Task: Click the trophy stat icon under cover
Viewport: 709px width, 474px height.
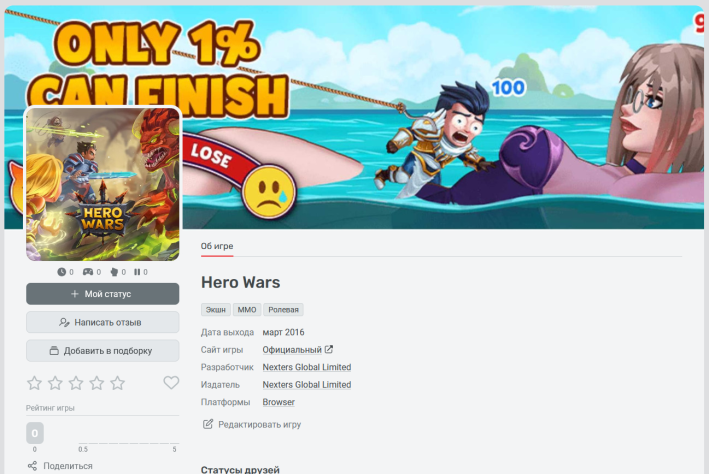Action: (x=114, y=272)
